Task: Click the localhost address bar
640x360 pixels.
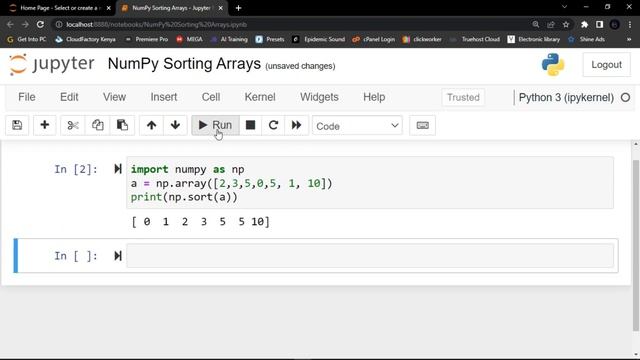Action: pyautogui.click(x=290, y=24)
